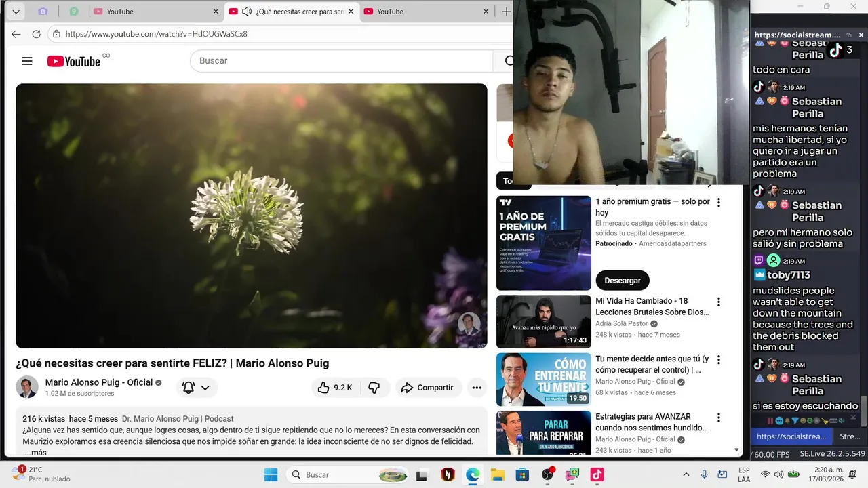Click TikTok icon on 'si es estoy escuchando' message

(x=759, y=365)
